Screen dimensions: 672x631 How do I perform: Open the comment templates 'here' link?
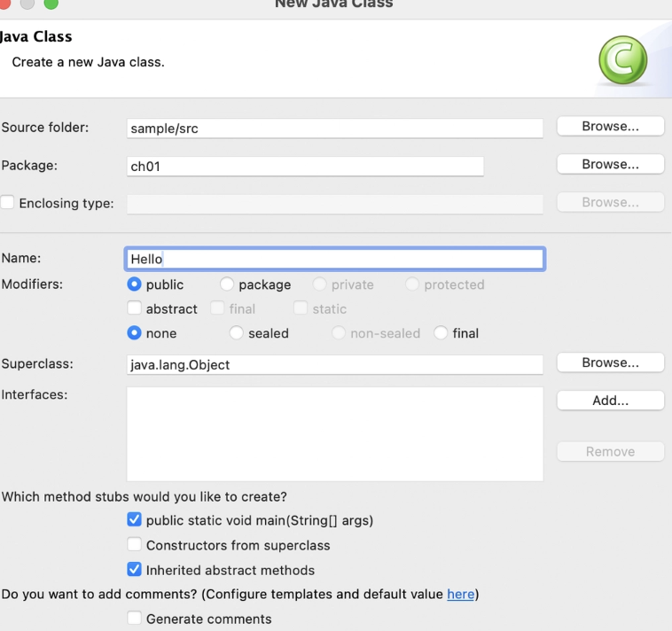[x=461, y=594]
